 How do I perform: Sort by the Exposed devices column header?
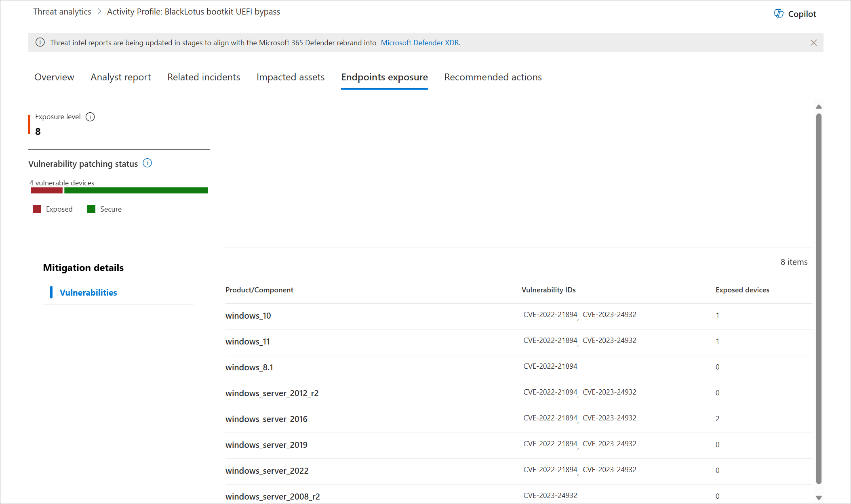point(742,290)
